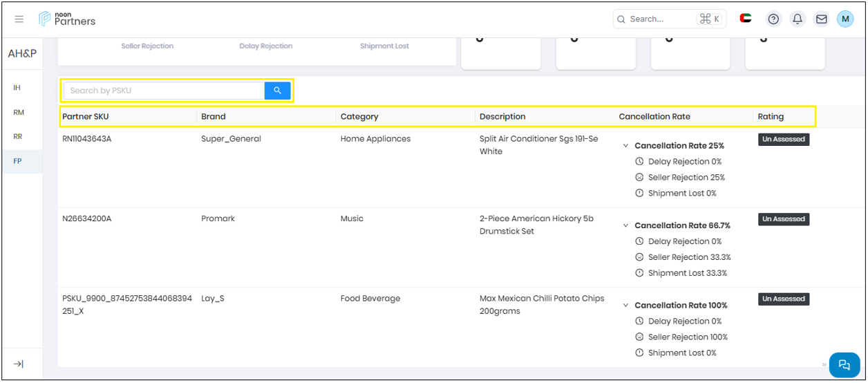The width and height of the screenshot is (868, 383).
Task: Open the notifications bell
Action: [798, 19]
